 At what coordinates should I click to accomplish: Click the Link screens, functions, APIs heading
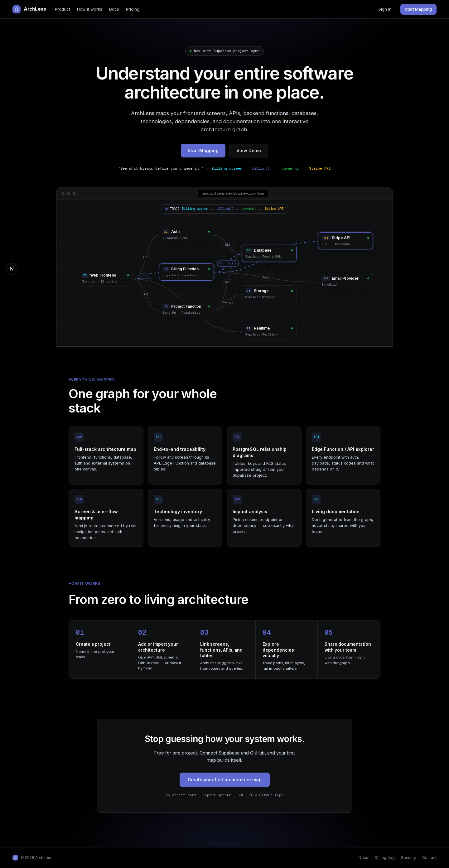(221, 650)
